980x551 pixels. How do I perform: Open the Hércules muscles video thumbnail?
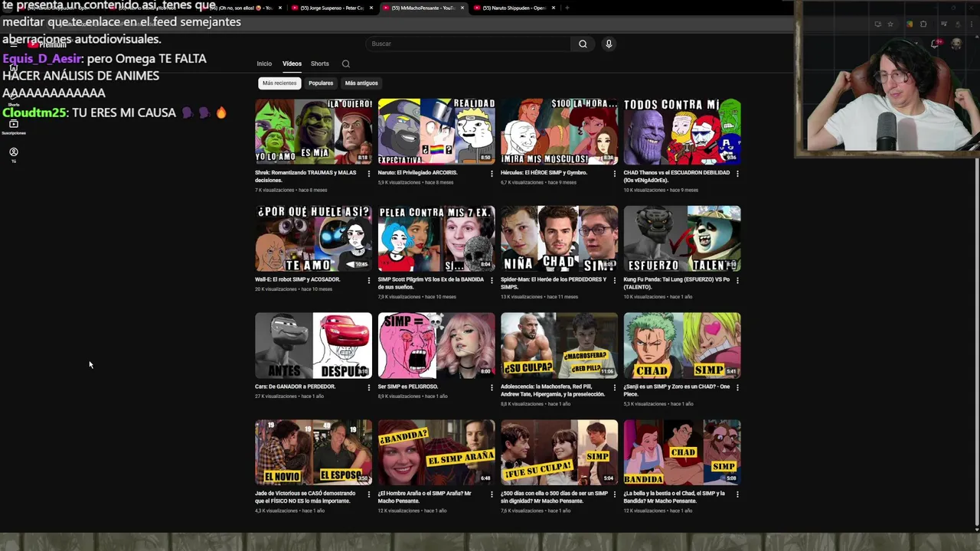tap(559, 132)
